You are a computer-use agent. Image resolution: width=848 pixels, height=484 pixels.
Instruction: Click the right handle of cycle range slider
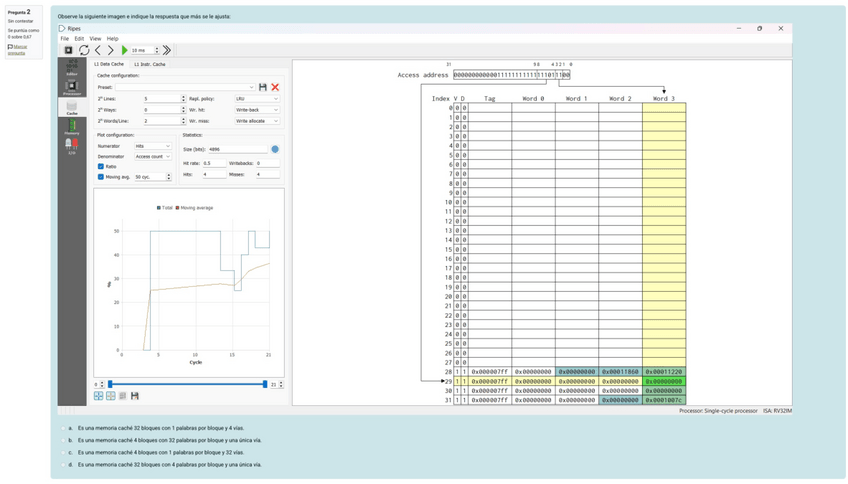[x=265, y=384]
